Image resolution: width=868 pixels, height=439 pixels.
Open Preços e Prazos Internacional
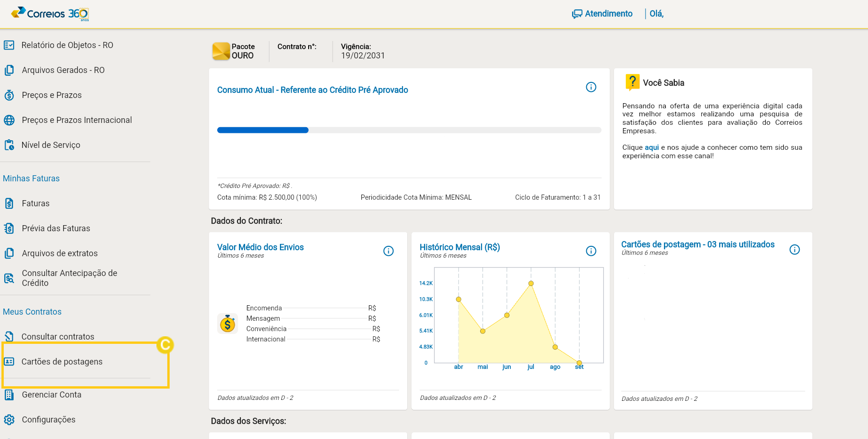(x=77, y=120)
